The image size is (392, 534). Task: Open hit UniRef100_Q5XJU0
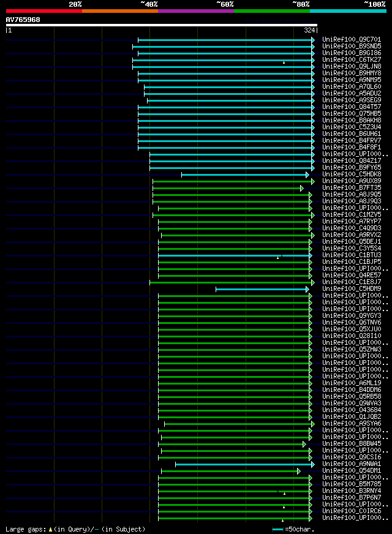click(352, 329)
